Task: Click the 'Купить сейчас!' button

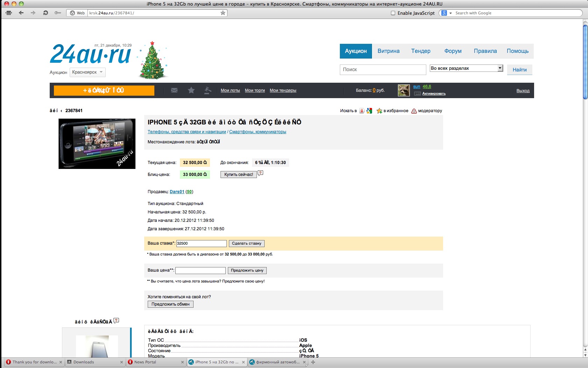Action: click(239, 175)
